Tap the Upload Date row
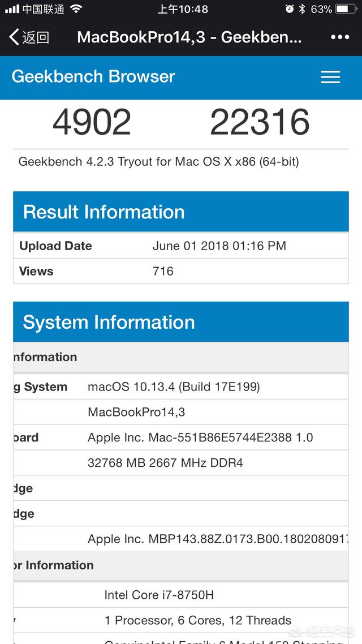The width and height of the screenshot is (362, 644). [181, 246]
